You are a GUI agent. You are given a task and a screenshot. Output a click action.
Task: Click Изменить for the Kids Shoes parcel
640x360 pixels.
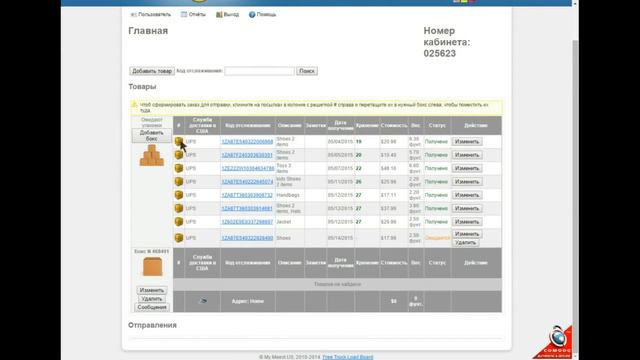tap(467, 182)
